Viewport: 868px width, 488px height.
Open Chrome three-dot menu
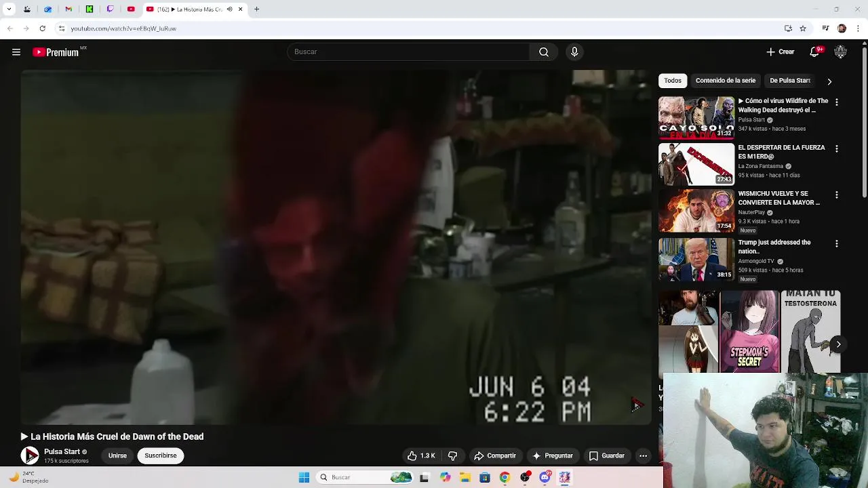click(859, 28)
